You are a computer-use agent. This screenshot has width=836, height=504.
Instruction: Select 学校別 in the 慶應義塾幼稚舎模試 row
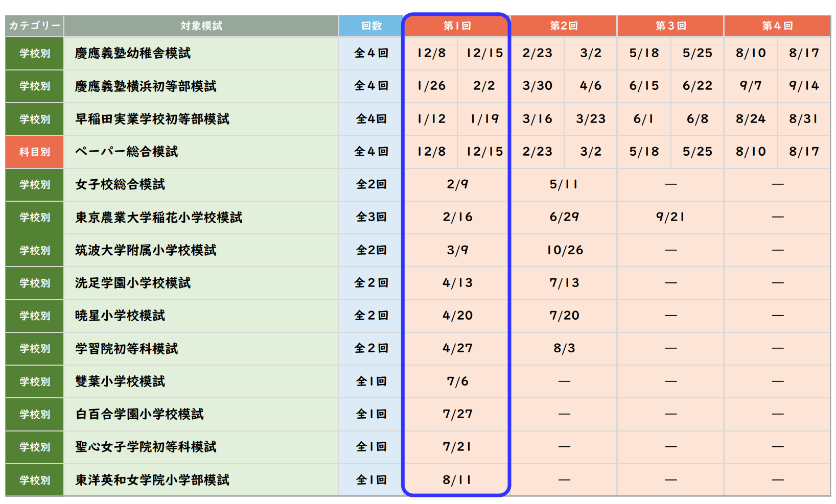34,53
